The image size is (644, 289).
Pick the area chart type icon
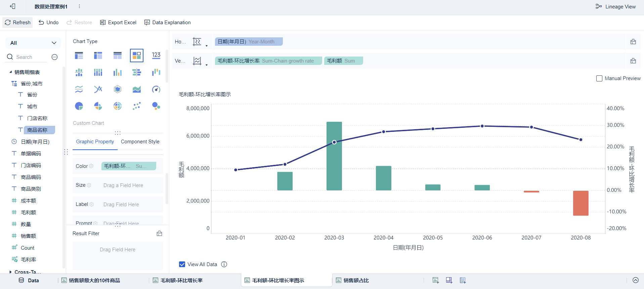137,89
